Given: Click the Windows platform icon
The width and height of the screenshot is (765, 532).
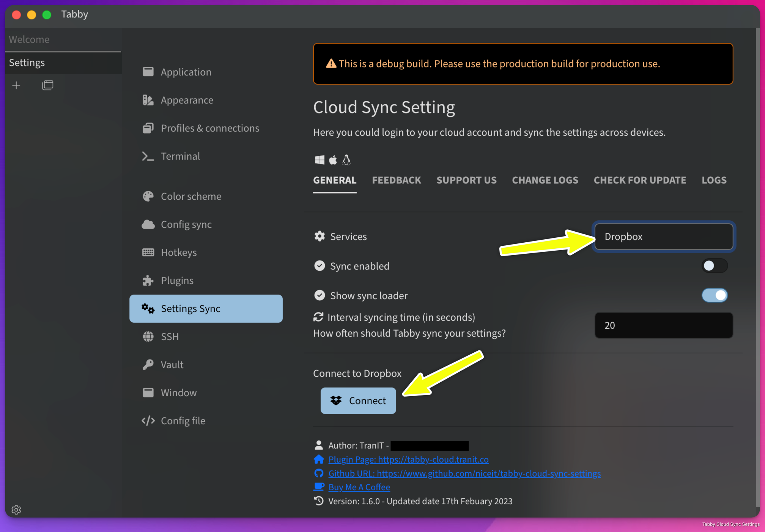Looking at the screenshot, I should [x=320, y=160].
